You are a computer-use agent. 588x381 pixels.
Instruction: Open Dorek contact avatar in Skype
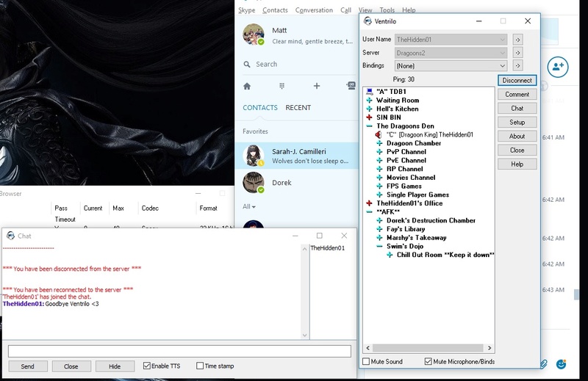pyautogui.click(x=253, y=183)
